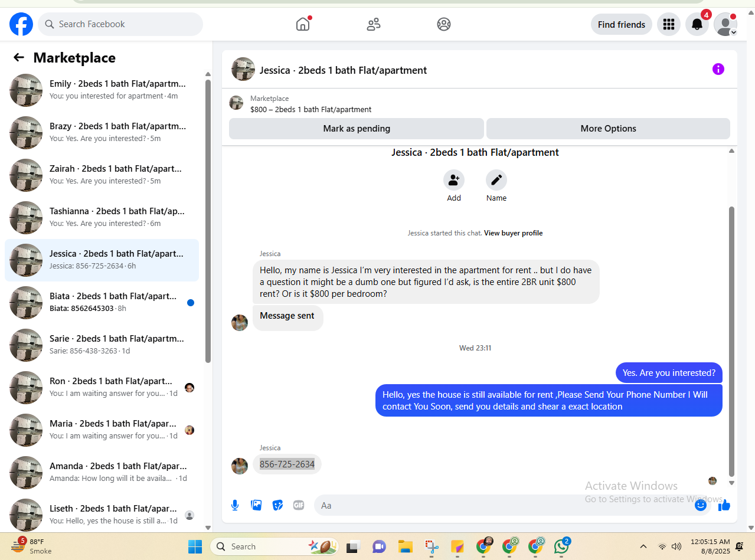This screenshot has width=755, height=560.
Task: Open View buyer profile link
Action: pos(513,233)
